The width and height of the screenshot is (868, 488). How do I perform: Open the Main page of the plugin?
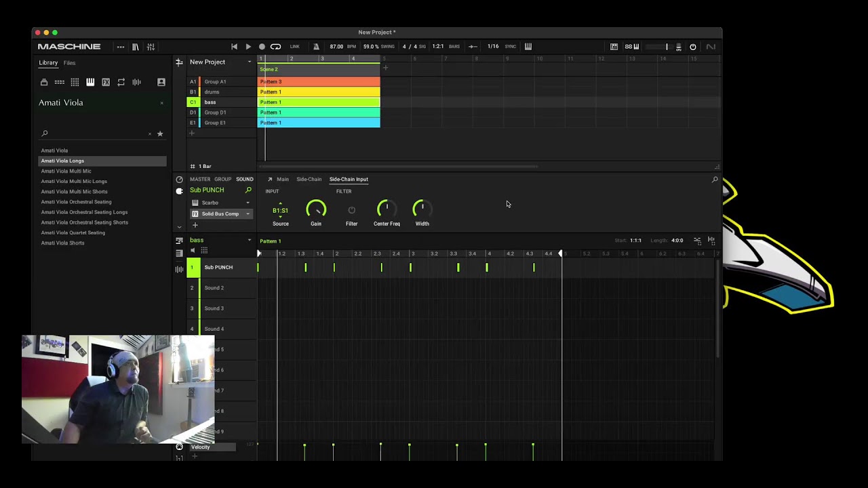(x=283, y=180)
